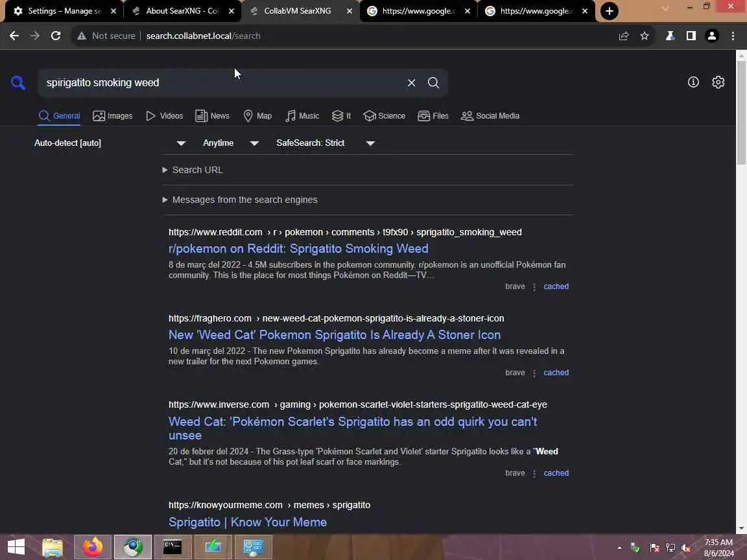Screen dimensions: 747x560
Task: Open the tab search chevron
Action: [665, 8]
